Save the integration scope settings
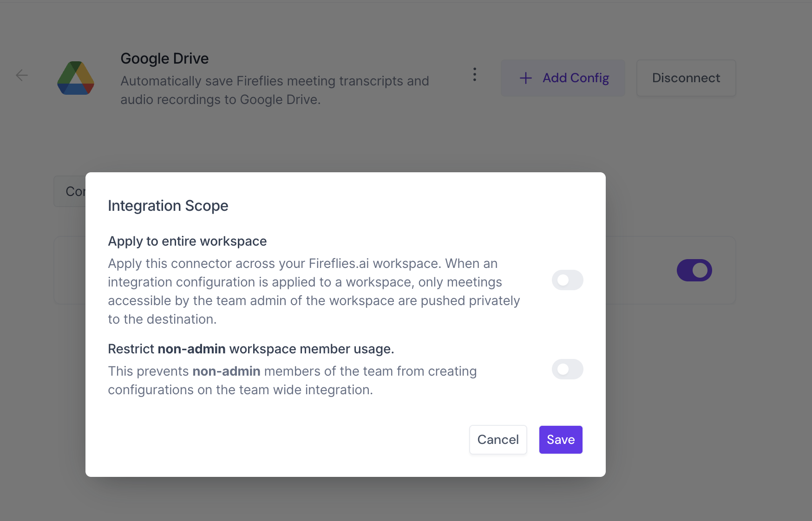Image resolution: width=812 pixels, height=521 pixels. coord(560,440)
